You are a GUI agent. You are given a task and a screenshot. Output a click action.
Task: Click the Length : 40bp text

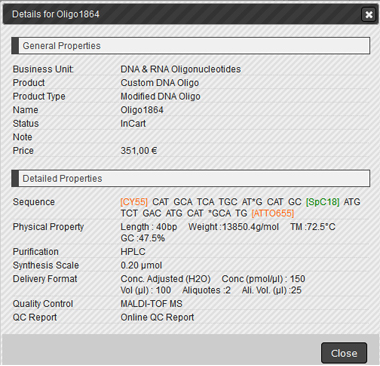click(x=149, y=227)
